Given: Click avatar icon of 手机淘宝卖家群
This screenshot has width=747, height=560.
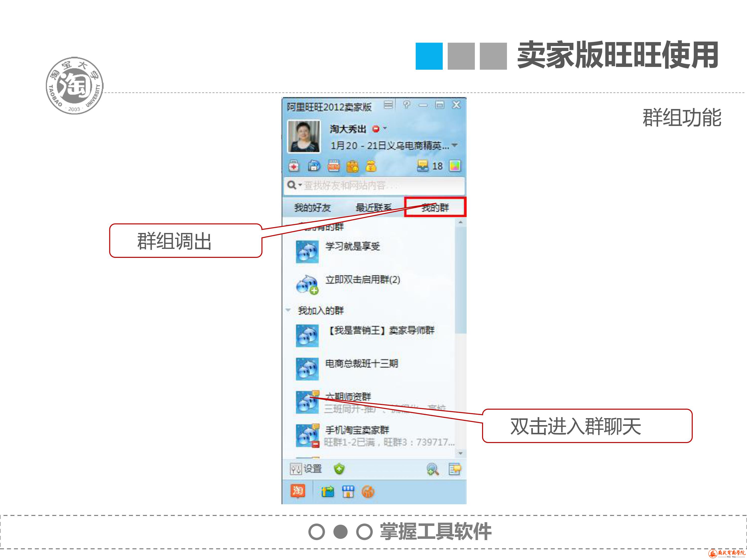Looking at the screenshot, I should 307,436.
